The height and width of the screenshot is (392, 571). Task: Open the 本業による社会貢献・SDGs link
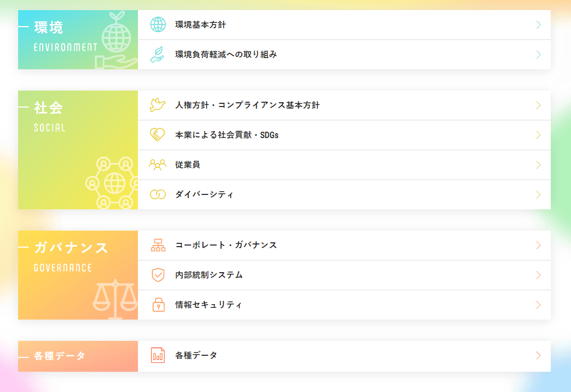[x=227, y=135]
